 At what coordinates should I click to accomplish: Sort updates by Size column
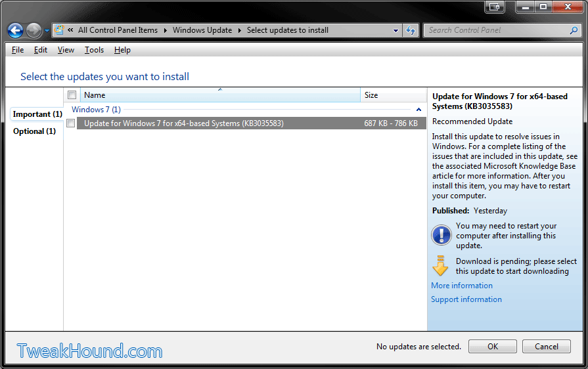(393, 95)
